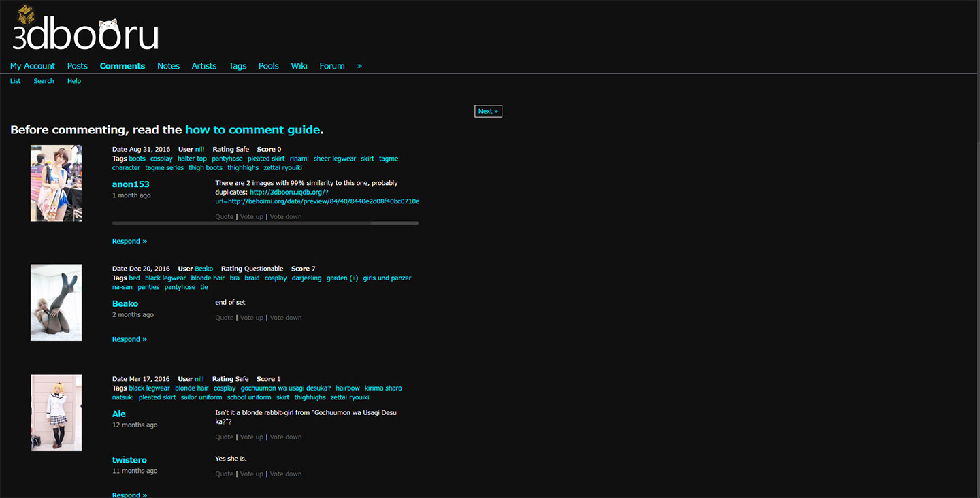
Task: Click the 3dbooru site logo
Action: pos(86,29)
